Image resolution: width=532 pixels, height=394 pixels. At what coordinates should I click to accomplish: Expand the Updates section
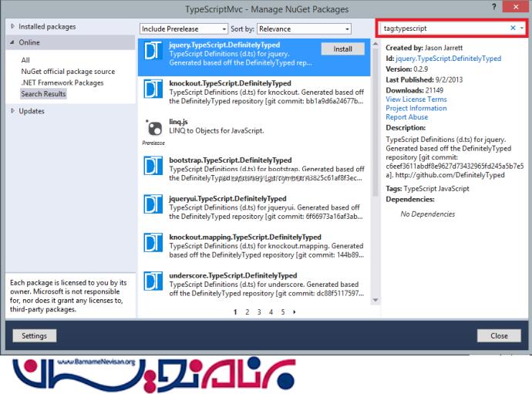(x=12, y=110)
